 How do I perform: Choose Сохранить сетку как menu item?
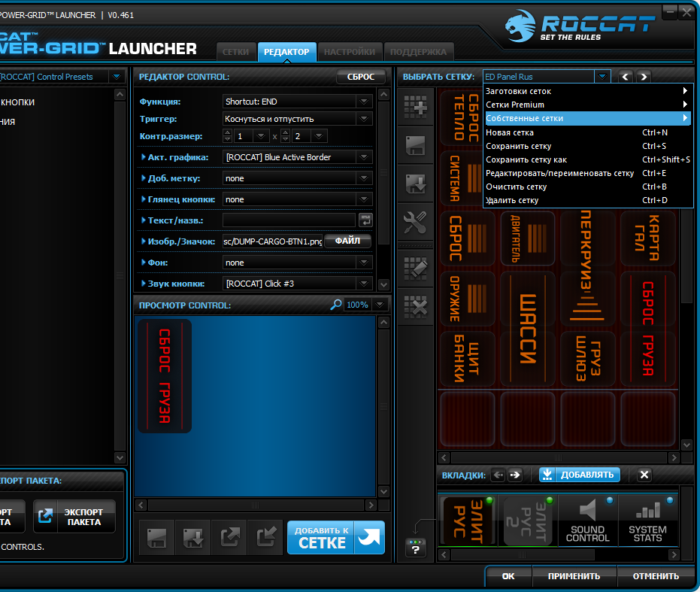tap(587, 159)
